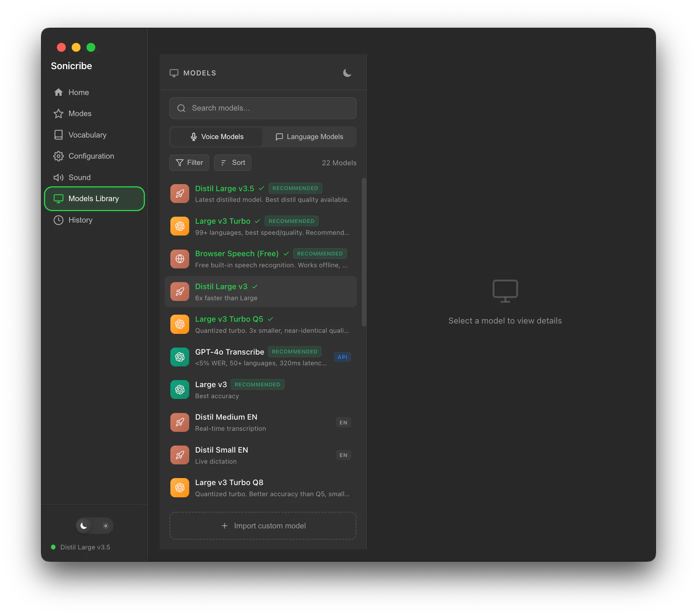Open Home in the sidebar

click(x=94, y=92)
